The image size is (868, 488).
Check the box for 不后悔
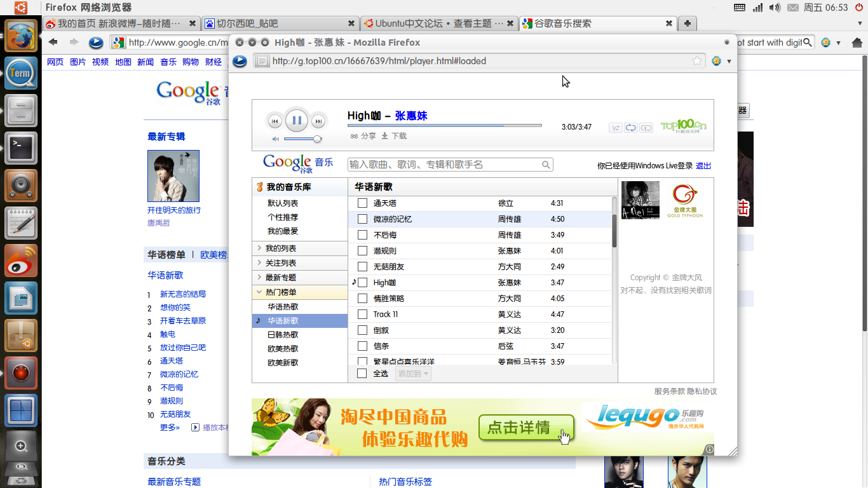(362, 235)
